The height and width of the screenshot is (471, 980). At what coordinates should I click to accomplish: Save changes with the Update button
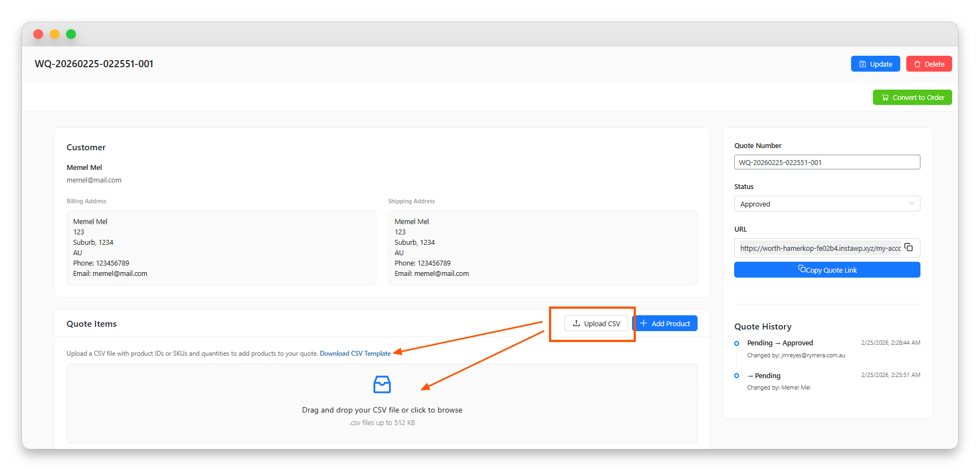tap(875, 64)
